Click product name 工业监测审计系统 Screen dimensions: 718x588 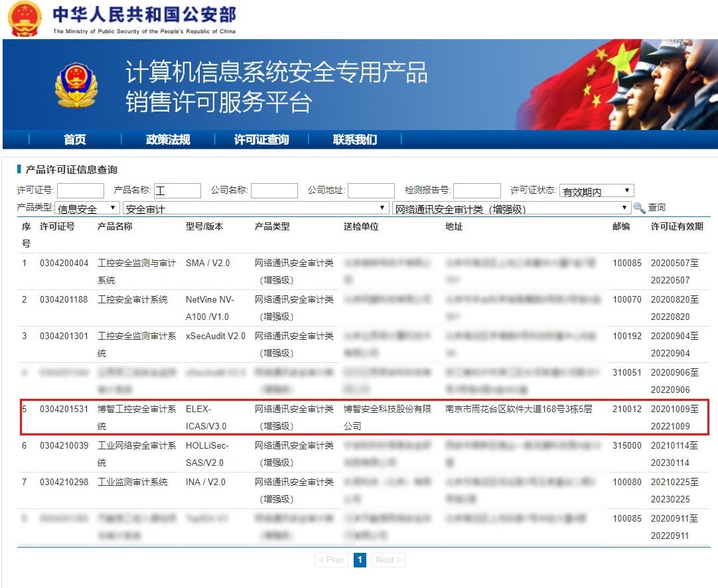click(x=132, y=482)
